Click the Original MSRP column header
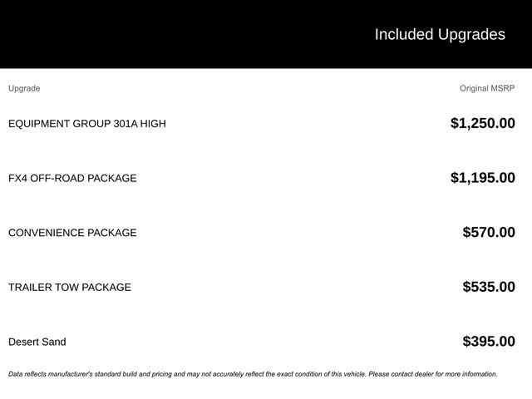Screen dimensions: 532x399 click(487, 88)
